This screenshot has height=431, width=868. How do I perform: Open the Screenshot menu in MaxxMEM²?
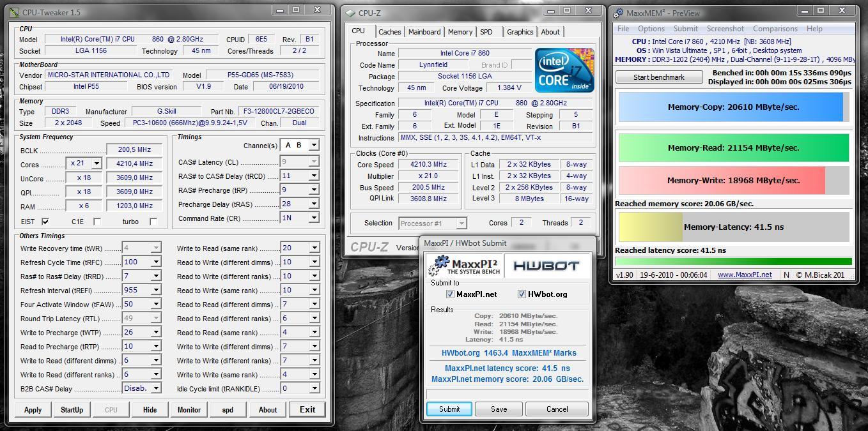click(725, 29)
